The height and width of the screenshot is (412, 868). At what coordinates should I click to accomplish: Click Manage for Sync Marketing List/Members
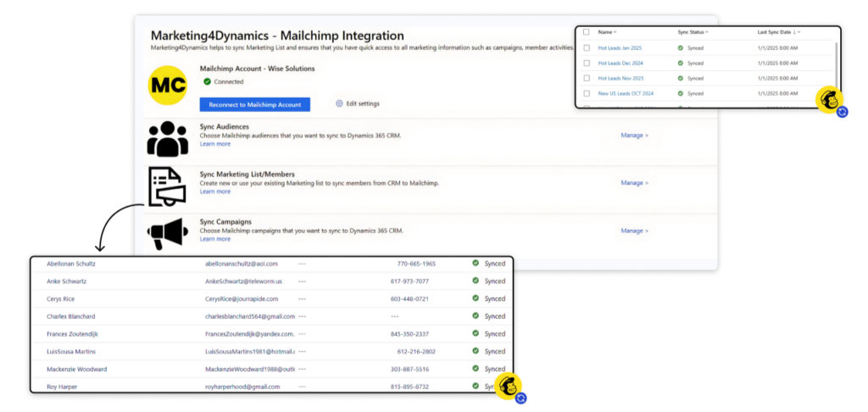coord(634,183)
